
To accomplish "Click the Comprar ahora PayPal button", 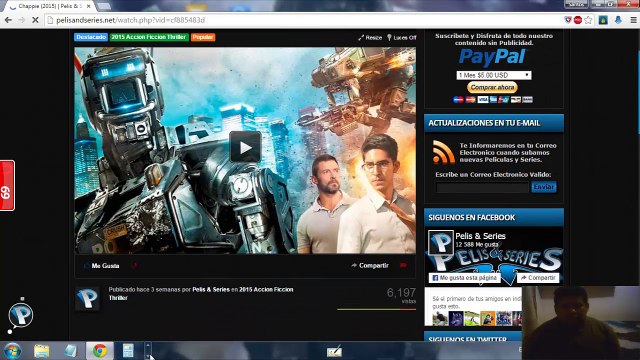I will tap(492, 87).
